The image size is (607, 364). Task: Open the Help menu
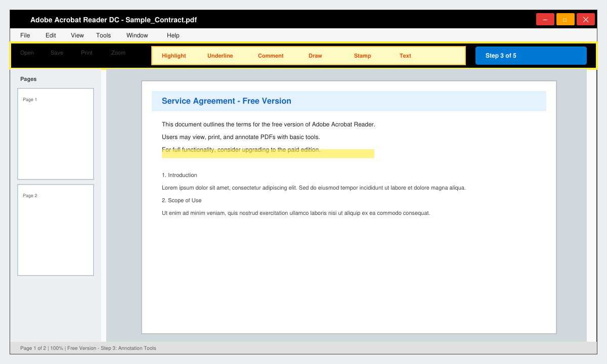pyautogui.click(x=173, y=35)
